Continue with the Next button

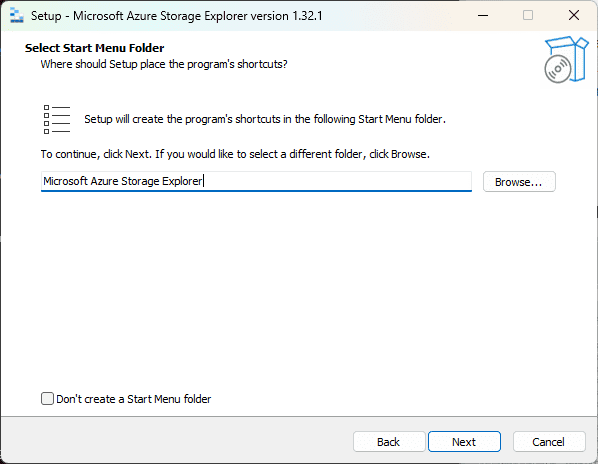(464, 442)
